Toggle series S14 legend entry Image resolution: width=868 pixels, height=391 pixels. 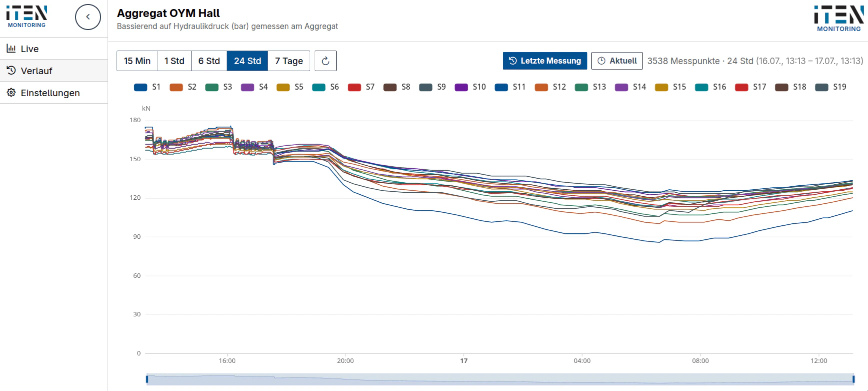click(630, 87)
